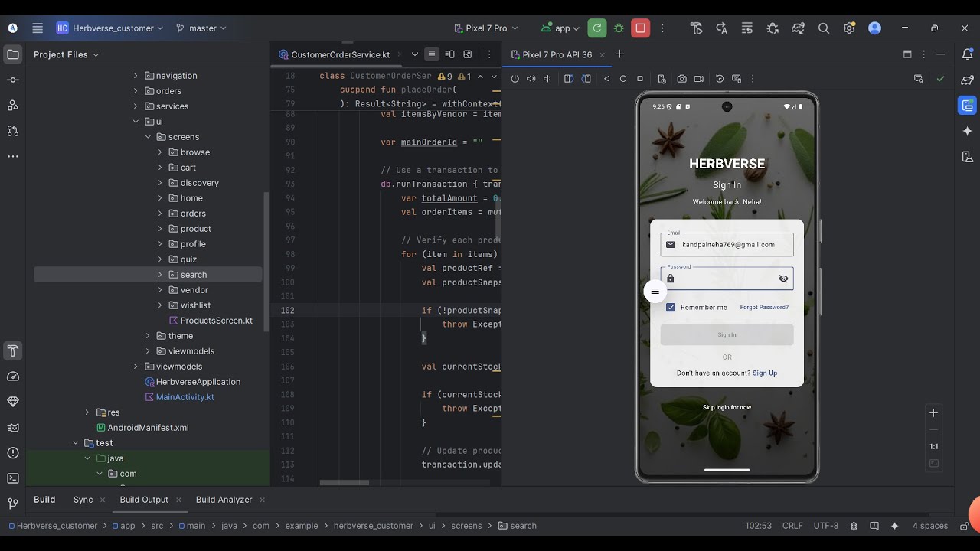Open the user account avatar
Viewport: 980px width, 551px height.
(x=875, y=28)
